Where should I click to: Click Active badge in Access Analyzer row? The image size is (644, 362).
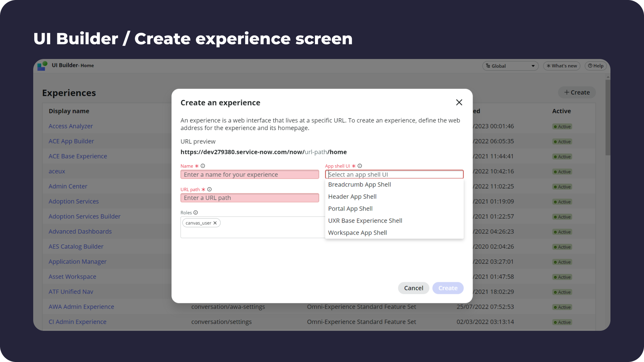[x=562, y=127]
